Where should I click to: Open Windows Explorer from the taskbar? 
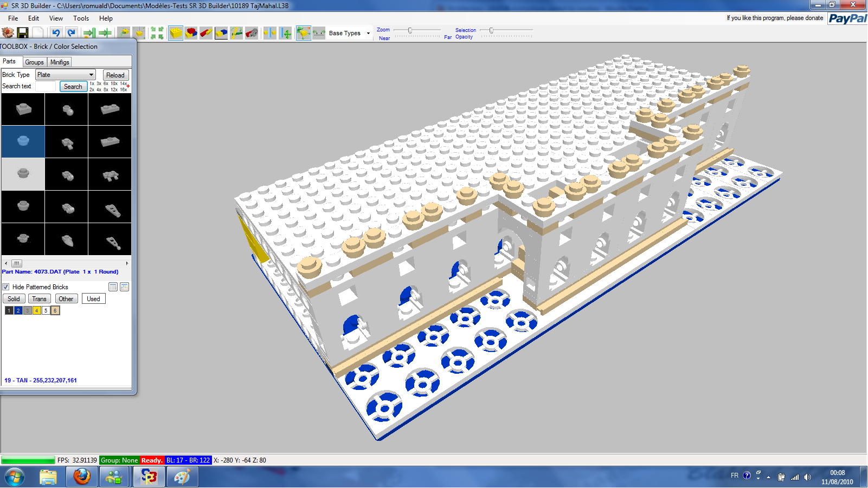48,477
